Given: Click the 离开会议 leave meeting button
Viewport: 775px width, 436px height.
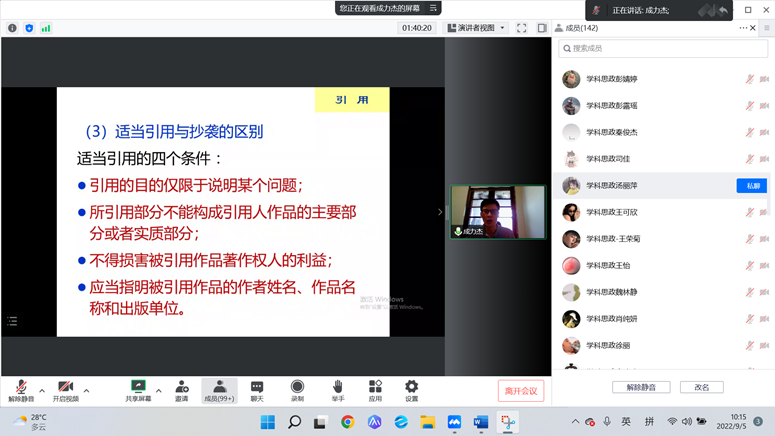Looking at the screenshot, I should coord(521,391).
